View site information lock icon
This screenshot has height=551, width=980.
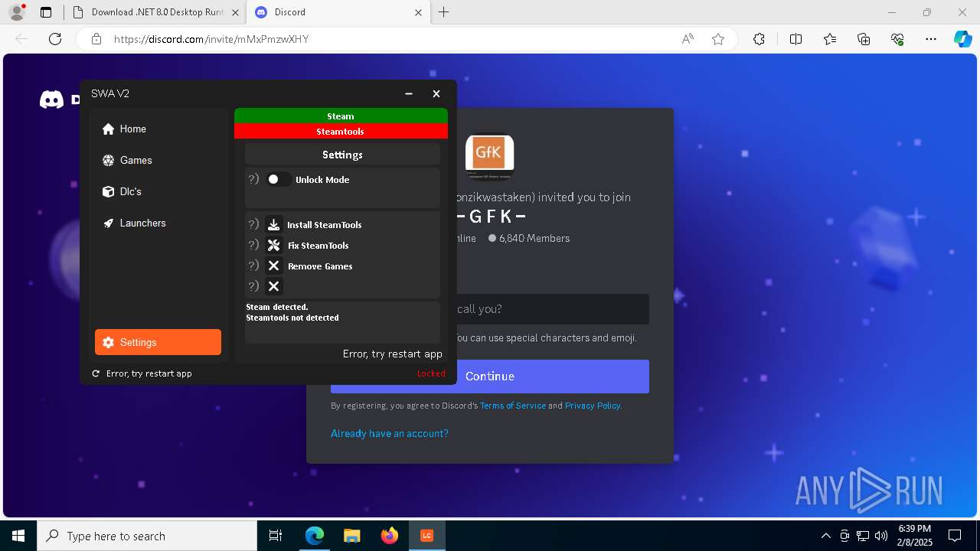click(x=96, y=39)
